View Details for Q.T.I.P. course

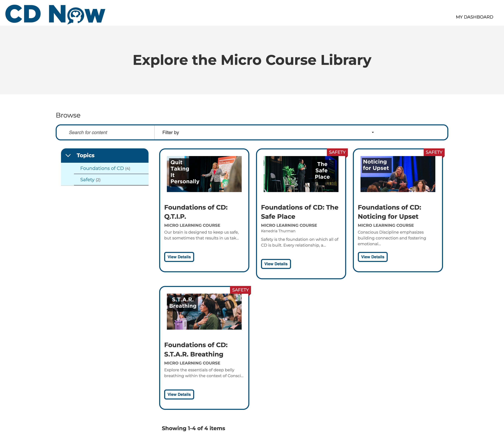[x=179, y=257]
